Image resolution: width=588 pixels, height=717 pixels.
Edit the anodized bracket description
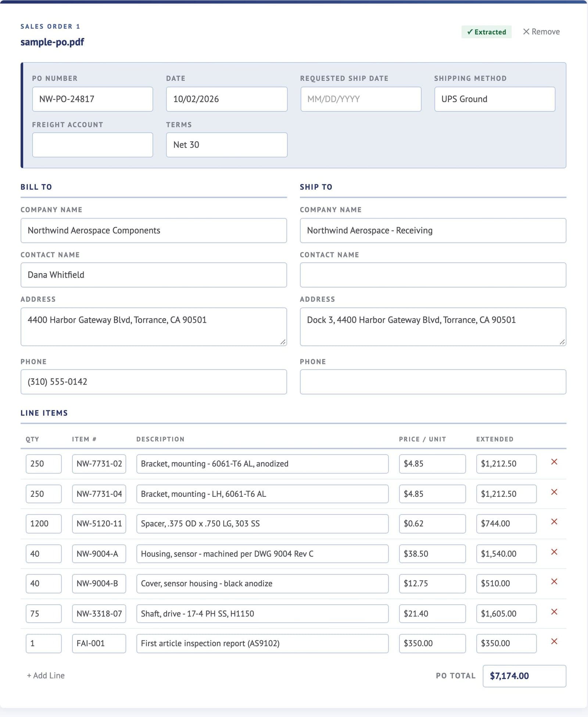(262, 464)
